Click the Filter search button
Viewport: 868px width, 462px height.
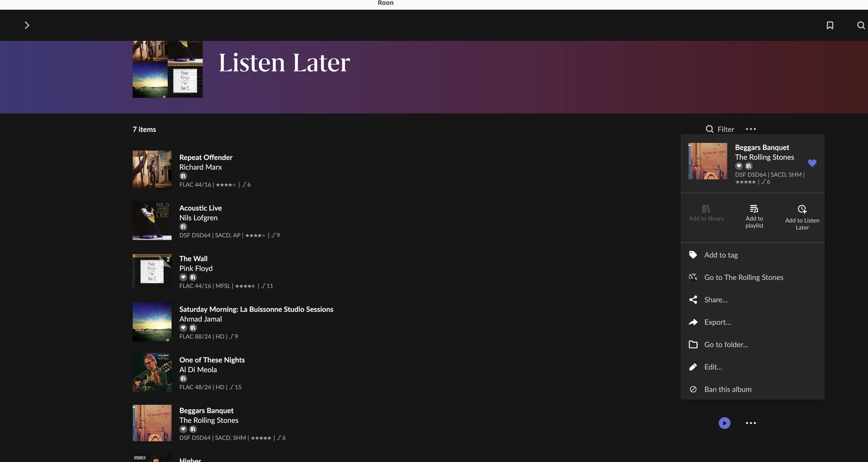720,129
